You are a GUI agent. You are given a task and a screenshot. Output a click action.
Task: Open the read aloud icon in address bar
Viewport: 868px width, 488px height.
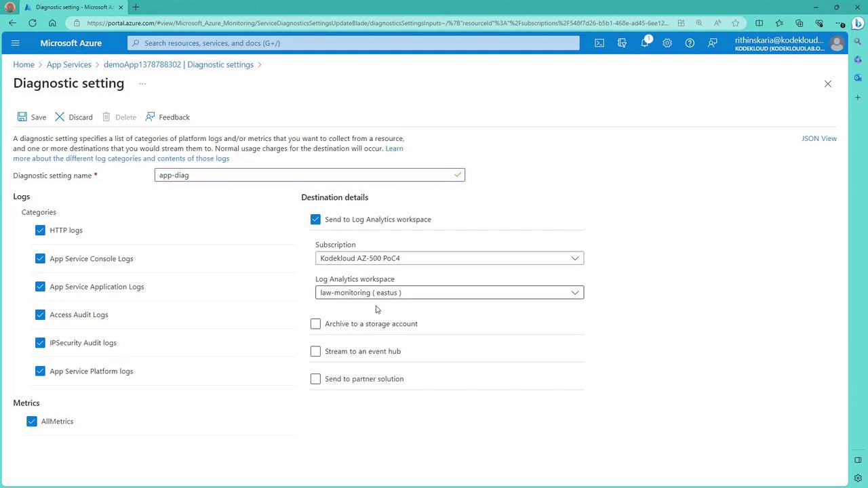(717, 23)
